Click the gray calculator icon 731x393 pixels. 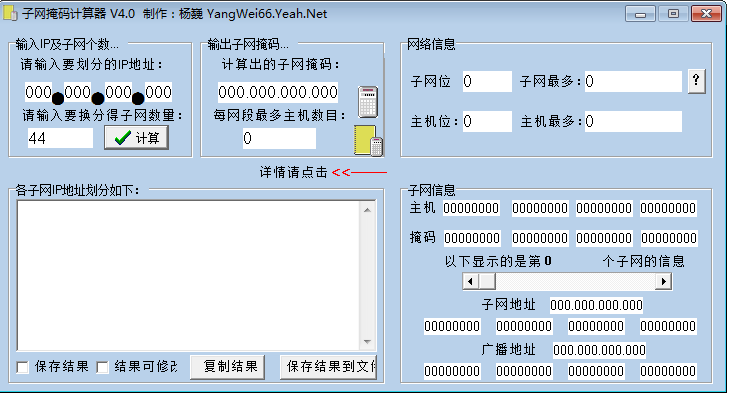368,102
